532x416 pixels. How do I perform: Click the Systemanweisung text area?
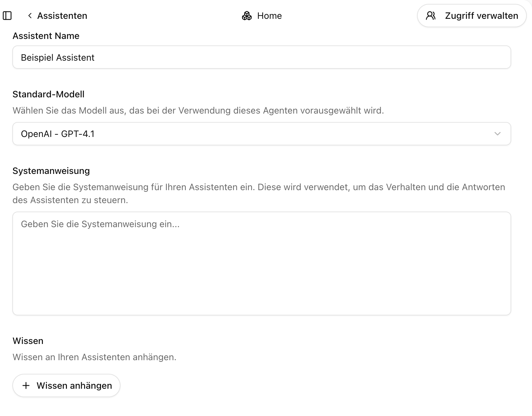click(262, 263)
